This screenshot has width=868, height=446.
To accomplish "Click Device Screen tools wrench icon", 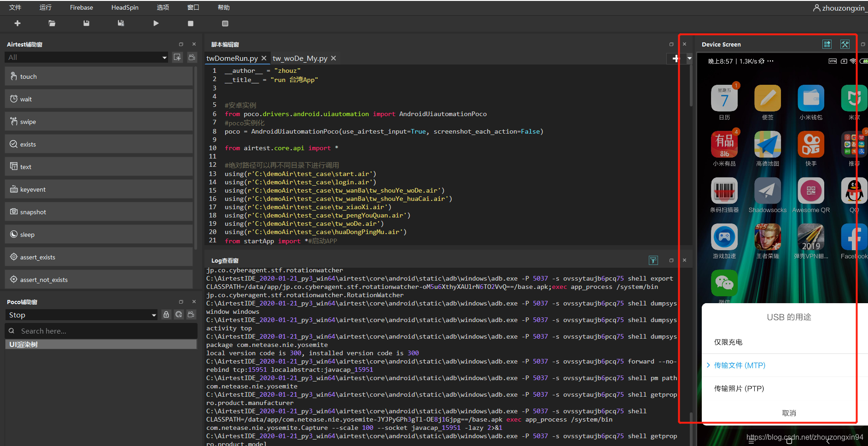I will click(x=845, y=44).
